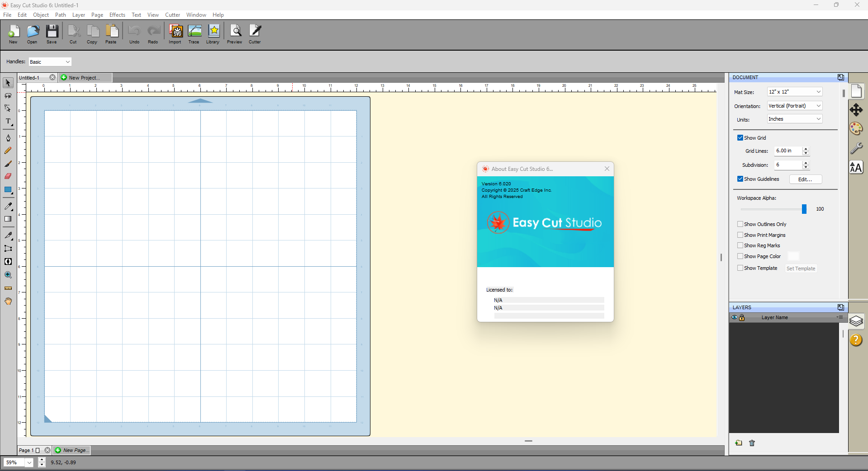Image resolution: width=868 pixels, height=471 pixels.
Task: Activate the Eraser tool
Action: point(8,176)
